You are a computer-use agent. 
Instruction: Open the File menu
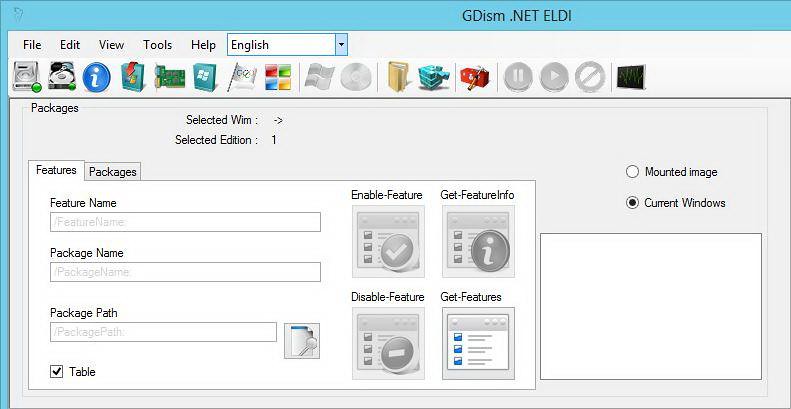[32, 45]
